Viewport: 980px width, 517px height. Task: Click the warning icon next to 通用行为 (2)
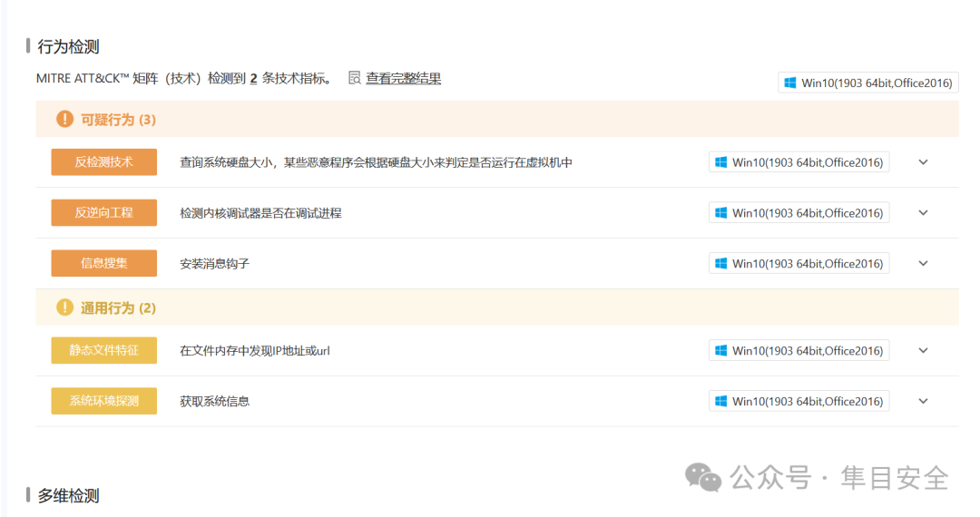[x=64, y=307]
